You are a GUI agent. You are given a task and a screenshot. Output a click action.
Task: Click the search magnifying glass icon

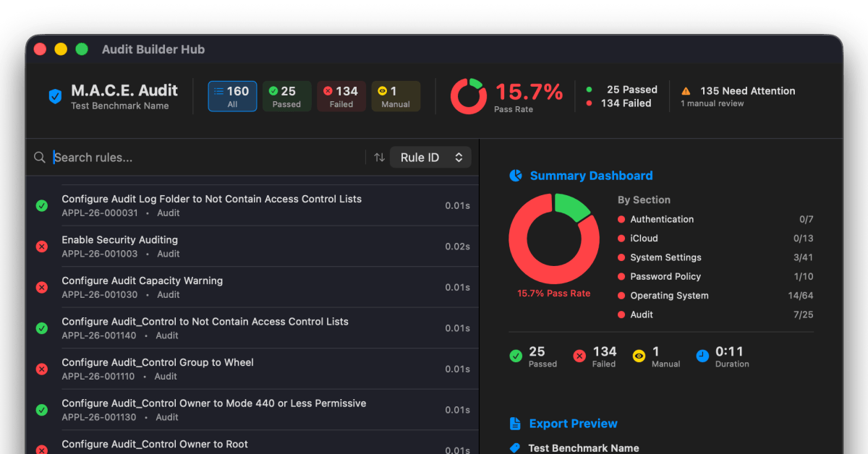pos(40,158)
